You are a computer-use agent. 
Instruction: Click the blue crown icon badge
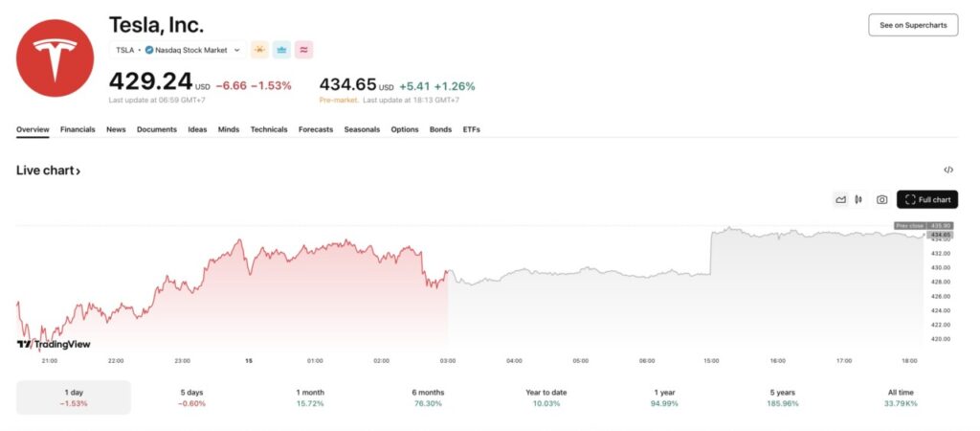[281, 50]
